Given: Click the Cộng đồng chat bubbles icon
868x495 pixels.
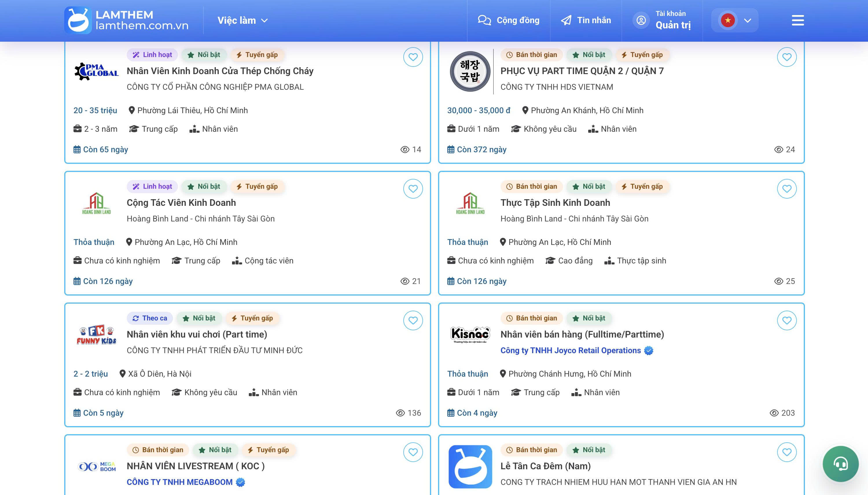Looking at the screenshot, I should click(484, 20).
